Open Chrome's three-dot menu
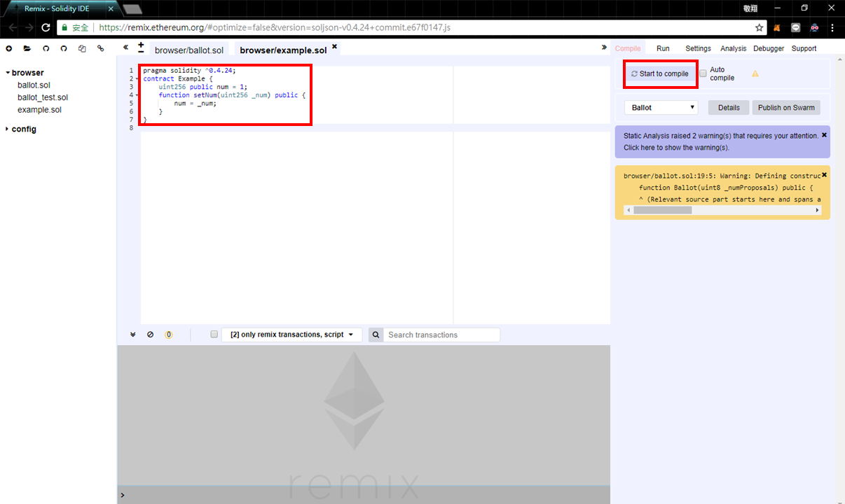 [x=832, y=28]
